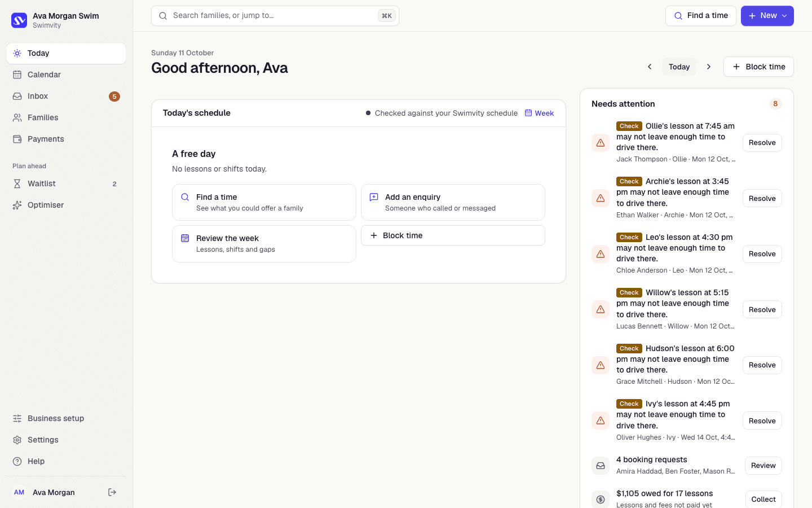The width and height of the screenshot is (812, 508).
Task: Click the search families input field
Action: (x=275, y=16)
